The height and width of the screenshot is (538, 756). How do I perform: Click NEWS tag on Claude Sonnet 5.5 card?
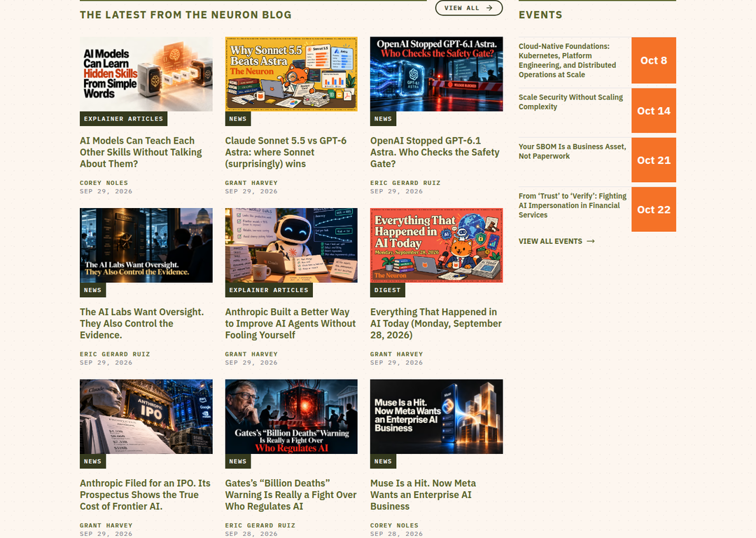click(238, 118)
